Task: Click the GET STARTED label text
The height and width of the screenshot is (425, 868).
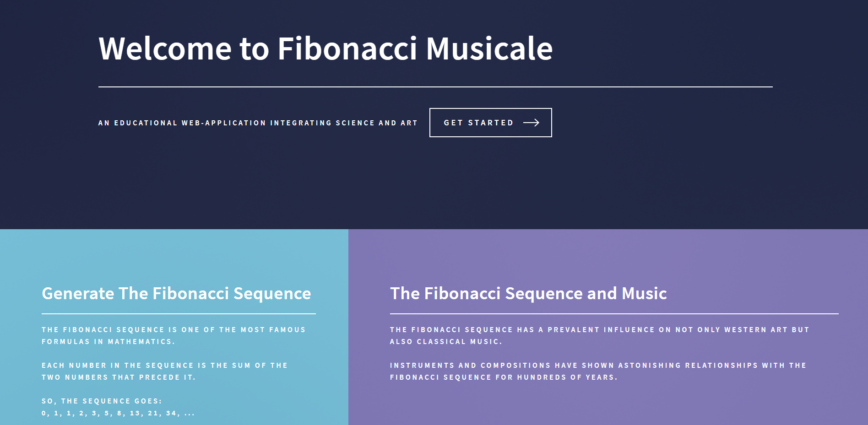Action: [479, 123]
